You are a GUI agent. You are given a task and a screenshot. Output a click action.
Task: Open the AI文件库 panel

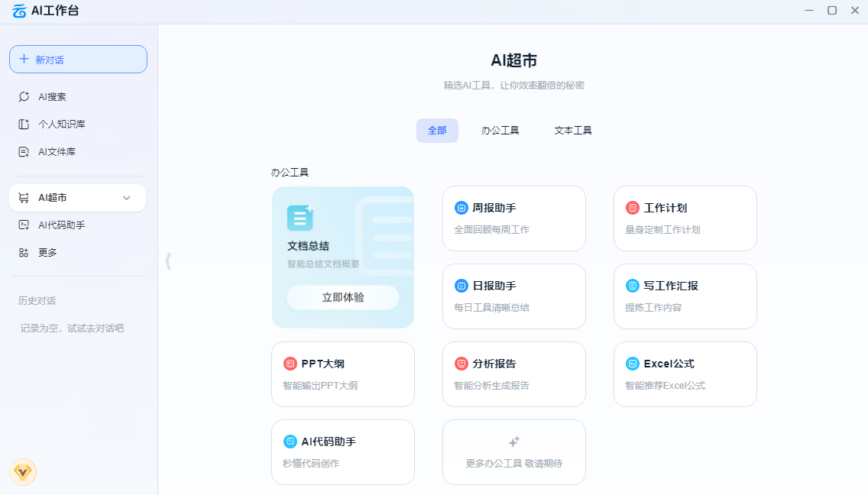click(x=53, y=151)
